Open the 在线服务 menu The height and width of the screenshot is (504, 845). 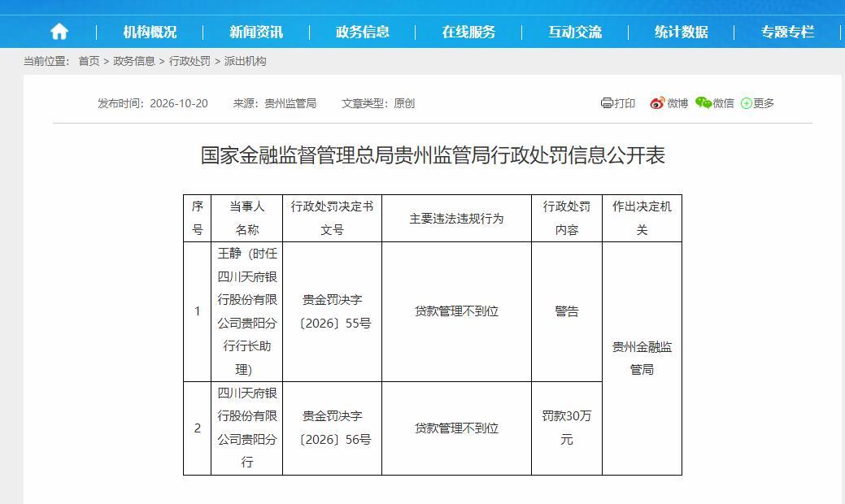click(468, 33)
